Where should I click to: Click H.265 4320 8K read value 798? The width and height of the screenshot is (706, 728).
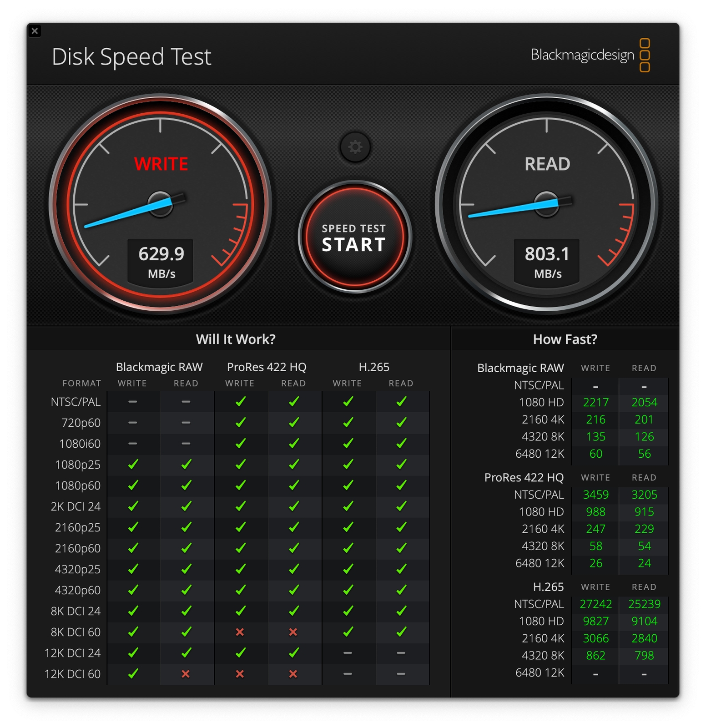[x=644, y=655]
